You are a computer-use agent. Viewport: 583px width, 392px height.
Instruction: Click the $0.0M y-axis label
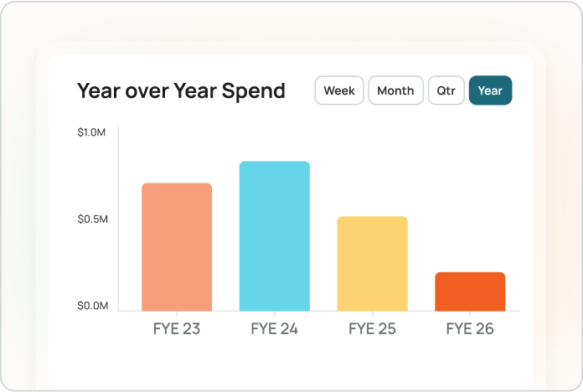[92, 306]
